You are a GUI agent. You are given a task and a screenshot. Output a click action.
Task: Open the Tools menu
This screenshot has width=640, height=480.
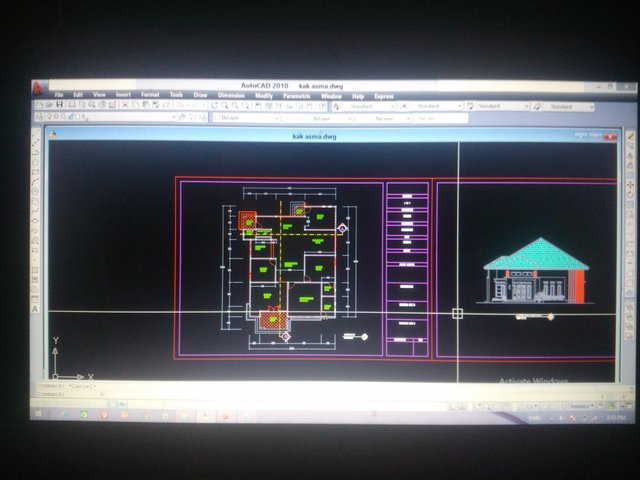click(x=176, y=95)
